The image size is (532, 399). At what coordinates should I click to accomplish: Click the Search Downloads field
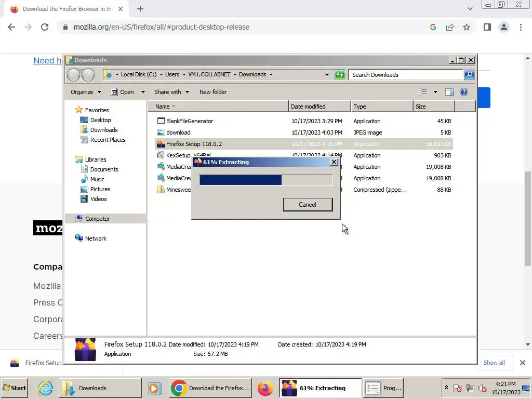pyautogui.click(x=406, y=75)
